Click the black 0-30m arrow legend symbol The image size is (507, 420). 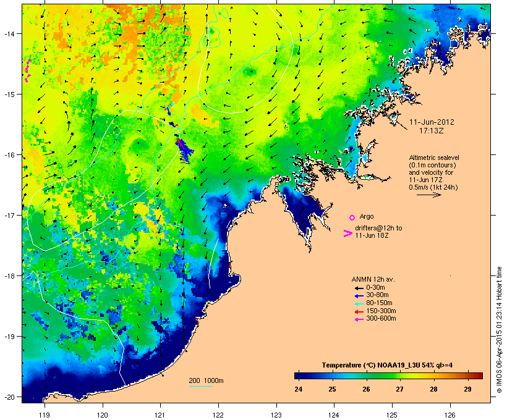tap(359, 288)
